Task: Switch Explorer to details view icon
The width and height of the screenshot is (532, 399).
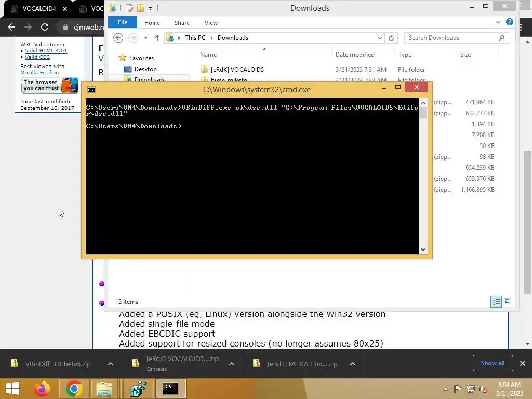Action: (x=496, y=301)
